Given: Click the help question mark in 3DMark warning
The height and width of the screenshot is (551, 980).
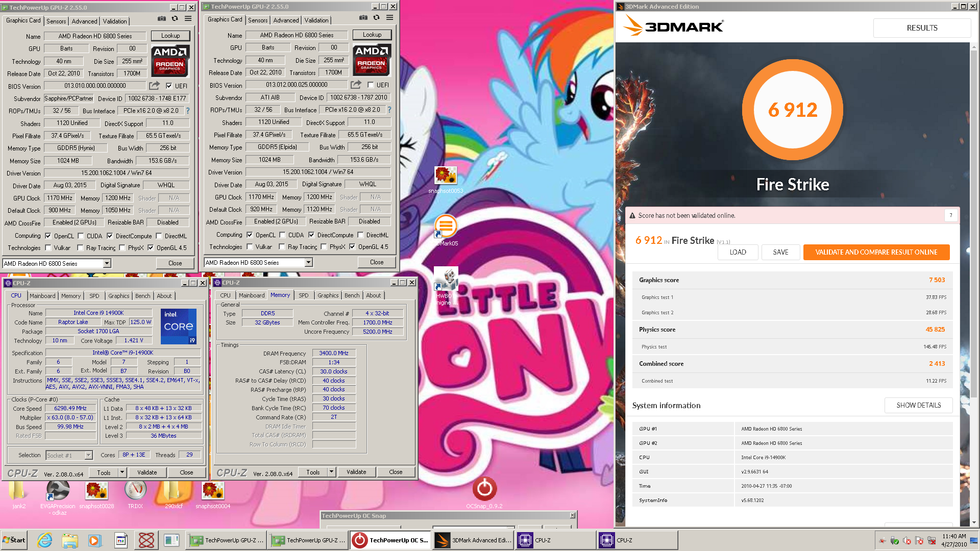Looking at the screenshot, I should point(950,215).
